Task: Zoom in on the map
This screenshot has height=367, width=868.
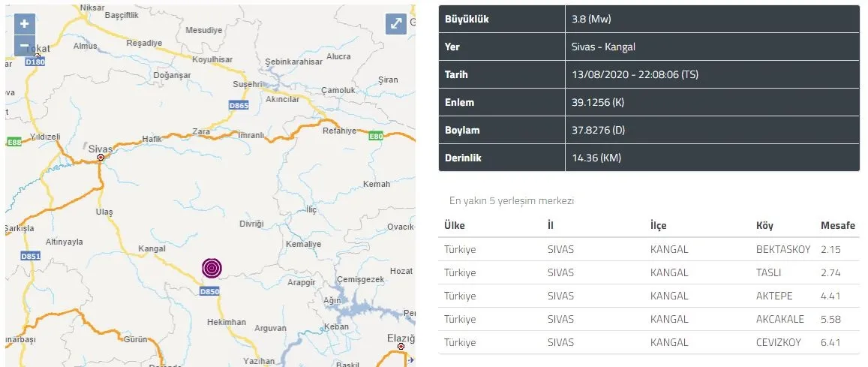Action: pyautogui.click(x=25, y=24)
